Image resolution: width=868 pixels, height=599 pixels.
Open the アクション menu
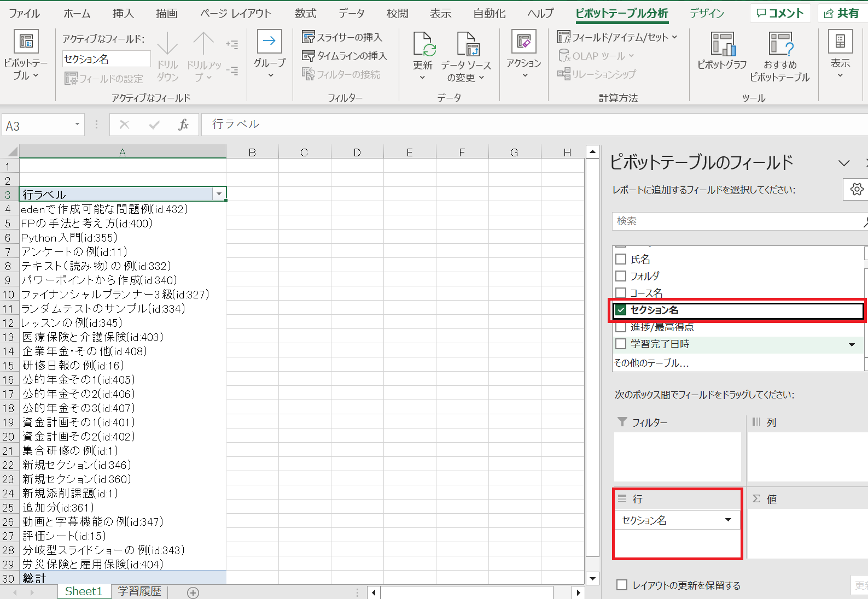tap(523, 55)
